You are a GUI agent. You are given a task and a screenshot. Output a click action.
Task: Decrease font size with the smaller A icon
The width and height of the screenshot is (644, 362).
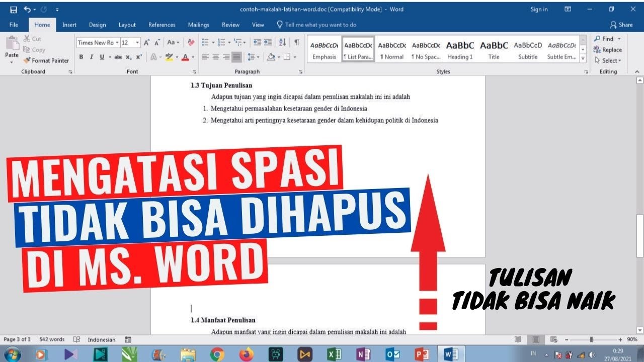click(x=157, y=43)
